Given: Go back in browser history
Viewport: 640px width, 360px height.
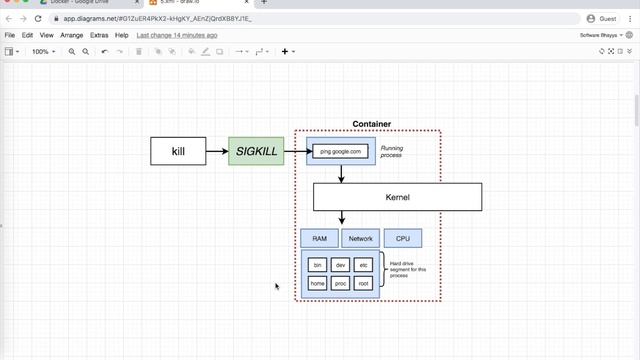Looking at the screenshot, I should [x=9, y=19].
